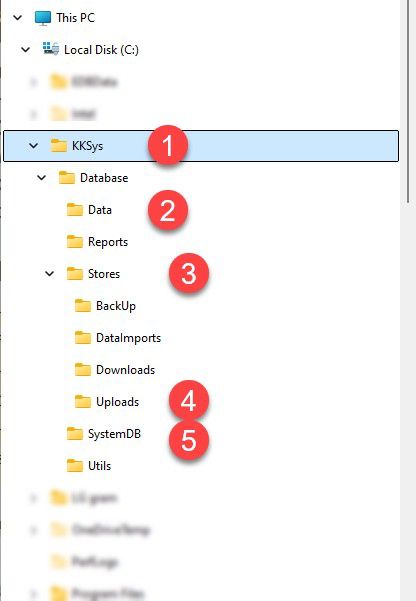Collapse the Stores folder chevron
The width and height of the screenshot is (416, 601).
[50, 274]
